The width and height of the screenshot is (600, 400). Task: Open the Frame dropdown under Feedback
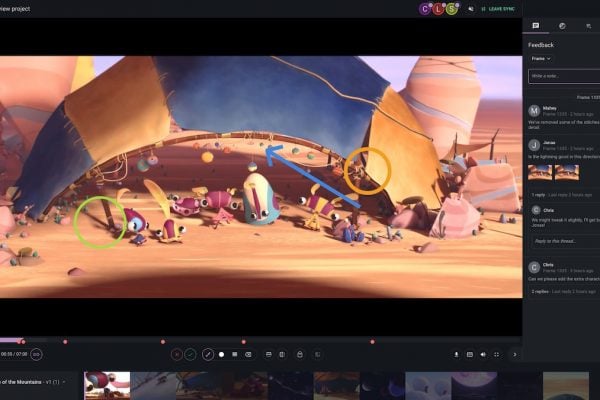[541, 59]
